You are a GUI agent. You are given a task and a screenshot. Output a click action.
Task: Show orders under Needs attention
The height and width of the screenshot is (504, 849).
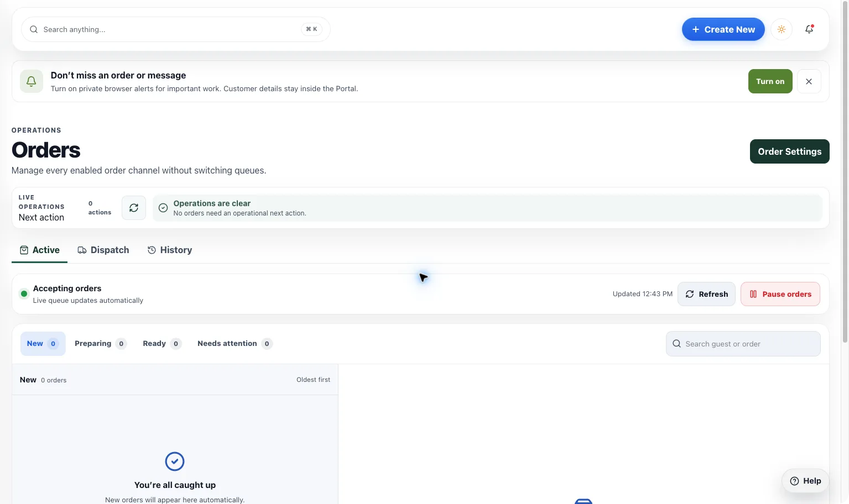pos(235,344)
